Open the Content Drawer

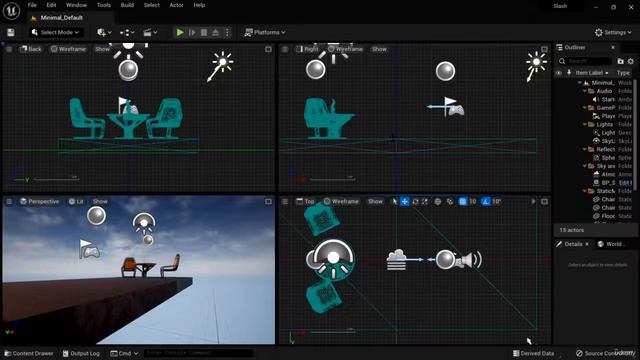pyautogui.click(x=29, y=353)
